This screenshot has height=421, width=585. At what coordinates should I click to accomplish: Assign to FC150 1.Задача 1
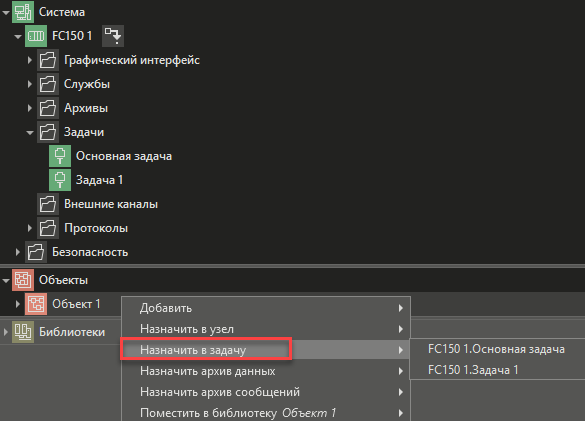click(x=497, y=370)
